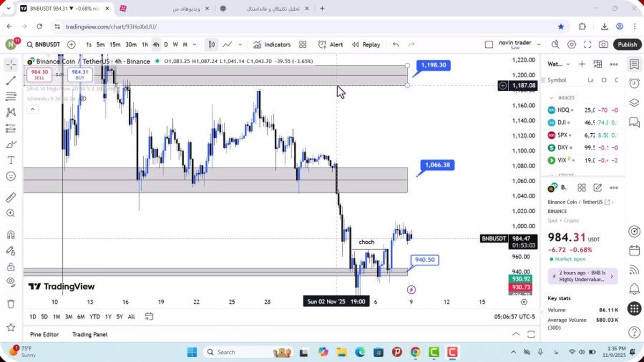Set date range to 1M
Viewport: 644px width, 362px height.
(x=56, y=316)
